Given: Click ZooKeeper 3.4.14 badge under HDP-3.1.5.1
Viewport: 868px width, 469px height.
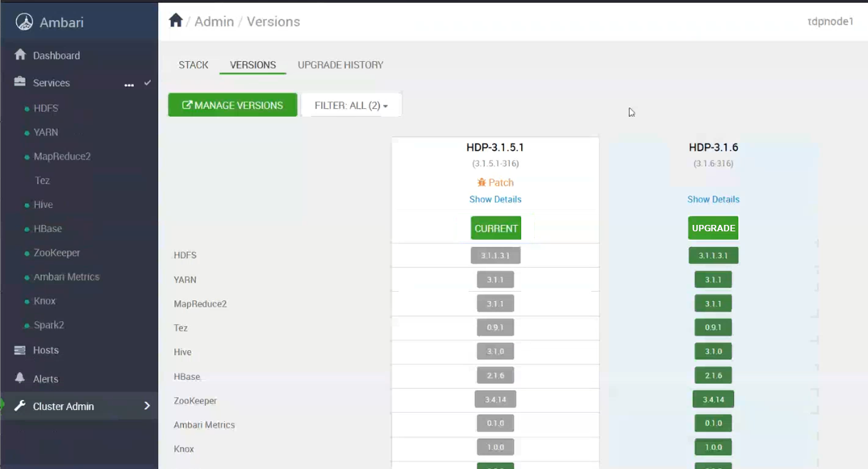Looking at the screenshot, I should [496, 399].
